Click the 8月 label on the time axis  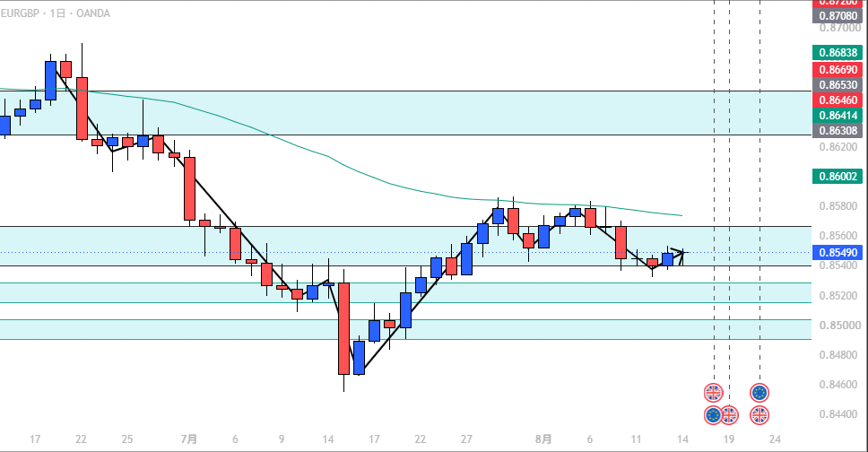click(543, 439)
